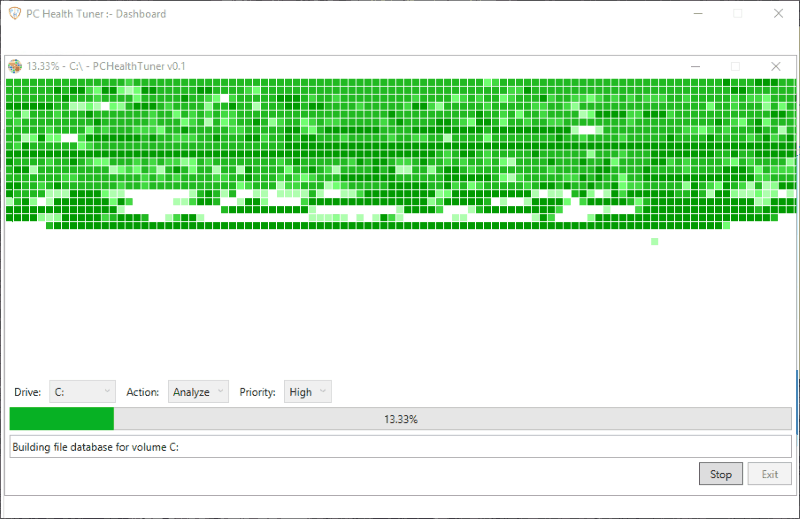800x519 pixels.
Task: Click the Stop button
Action: pyautogui.click(x=720, y=474)
